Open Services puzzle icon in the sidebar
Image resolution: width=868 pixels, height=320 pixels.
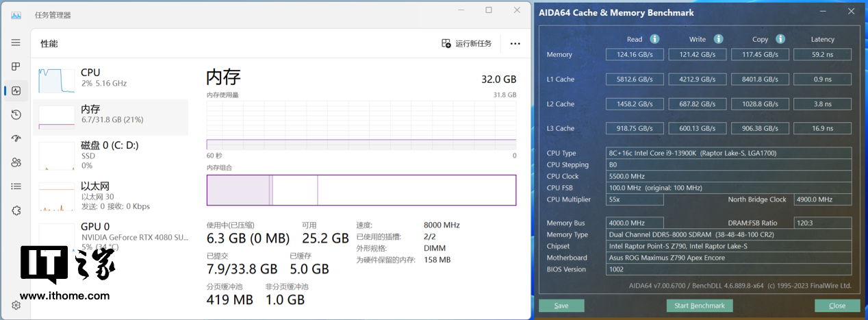pyautogui.click(x=16, y=210)
